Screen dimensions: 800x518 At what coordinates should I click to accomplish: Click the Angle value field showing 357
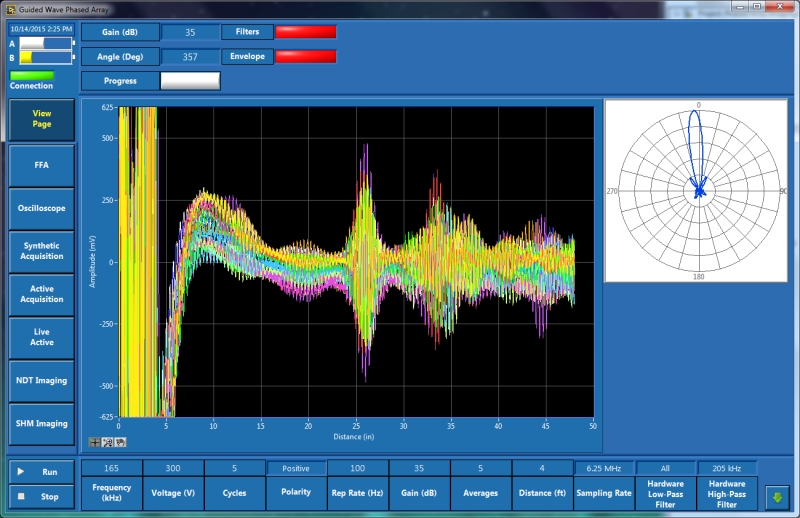(190, 57)
